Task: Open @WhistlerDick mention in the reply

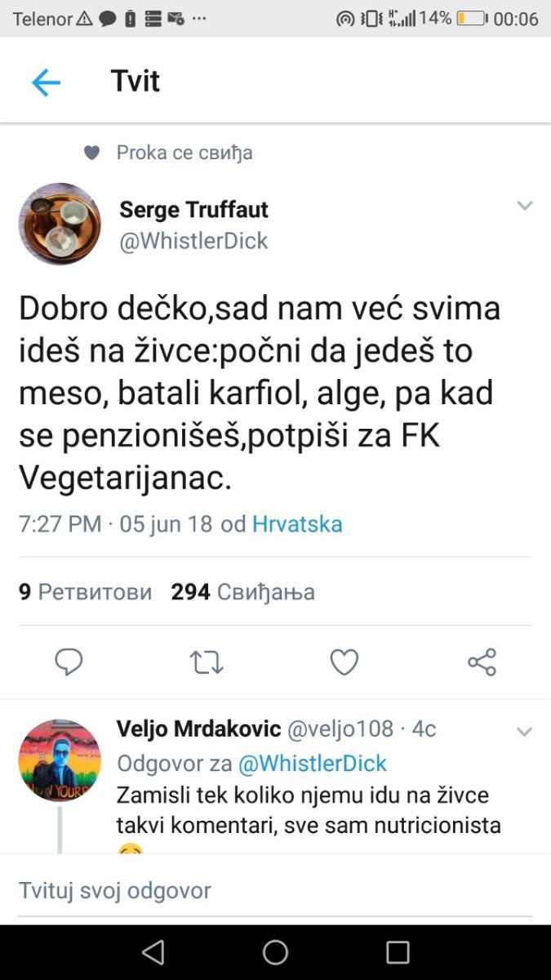Action: tap(312, 764)
